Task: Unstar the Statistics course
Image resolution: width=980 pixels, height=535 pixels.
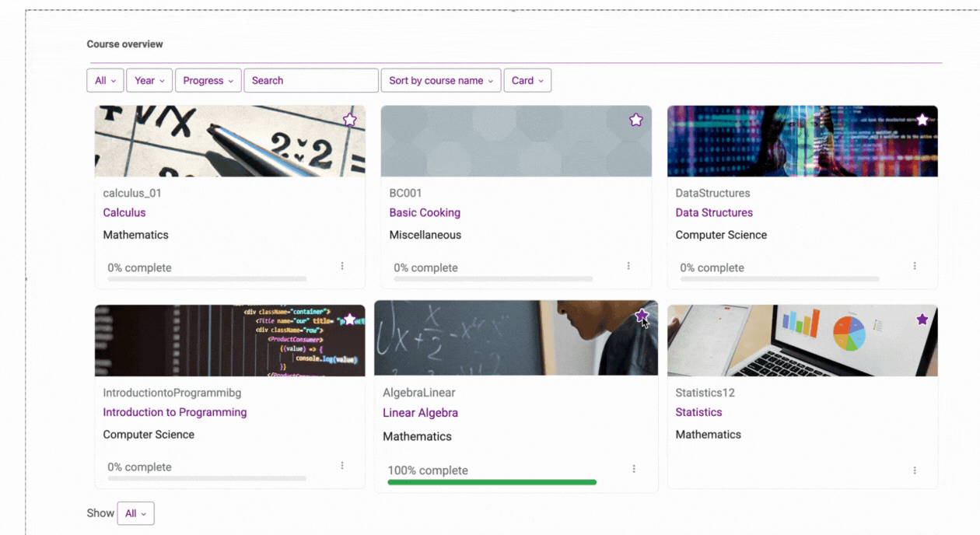Action: (922, 320)
